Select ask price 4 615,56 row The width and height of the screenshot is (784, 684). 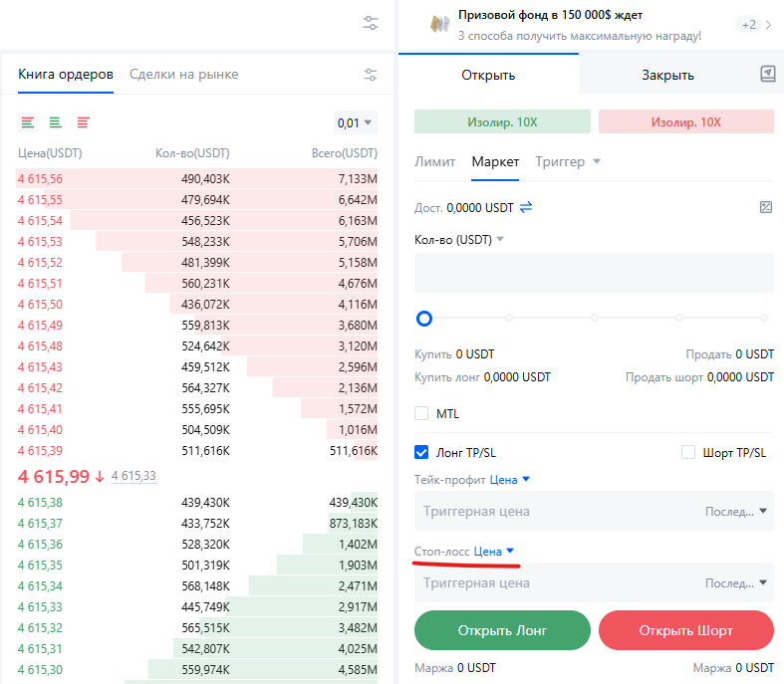pyautogui.click(x=197, y=179)
